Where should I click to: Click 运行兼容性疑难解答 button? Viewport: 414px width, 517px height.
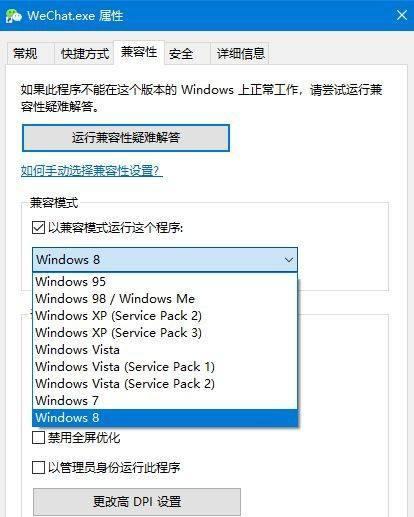point(126,138)
